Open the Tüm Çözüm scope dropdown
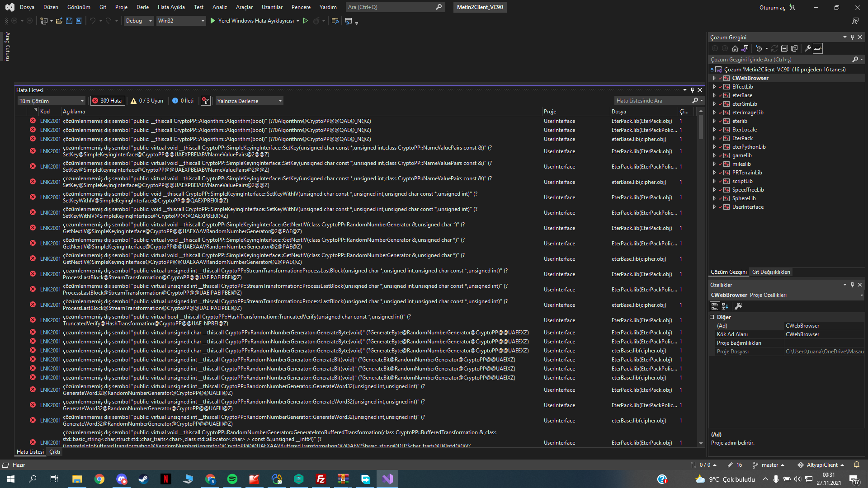 (x=52, y=101)
